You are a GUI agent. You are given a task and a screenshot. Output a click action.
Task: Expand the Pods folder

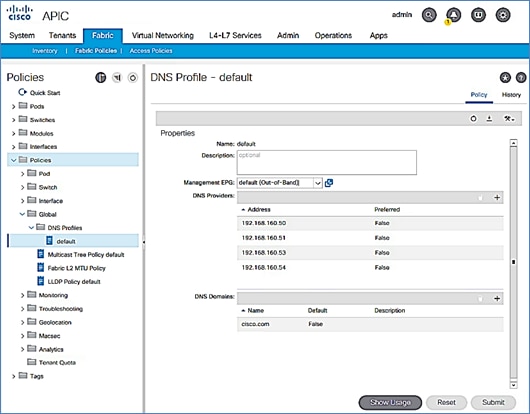pos(14,106)
